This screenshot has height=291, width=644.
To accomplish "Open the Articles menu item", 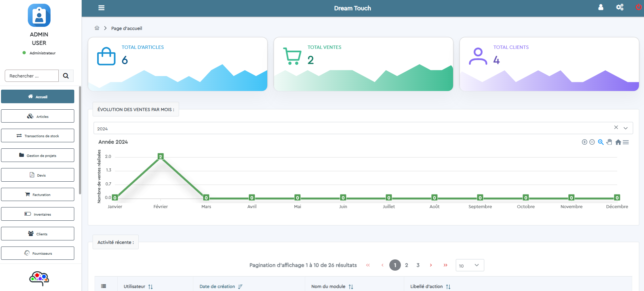I will [38, 116].
